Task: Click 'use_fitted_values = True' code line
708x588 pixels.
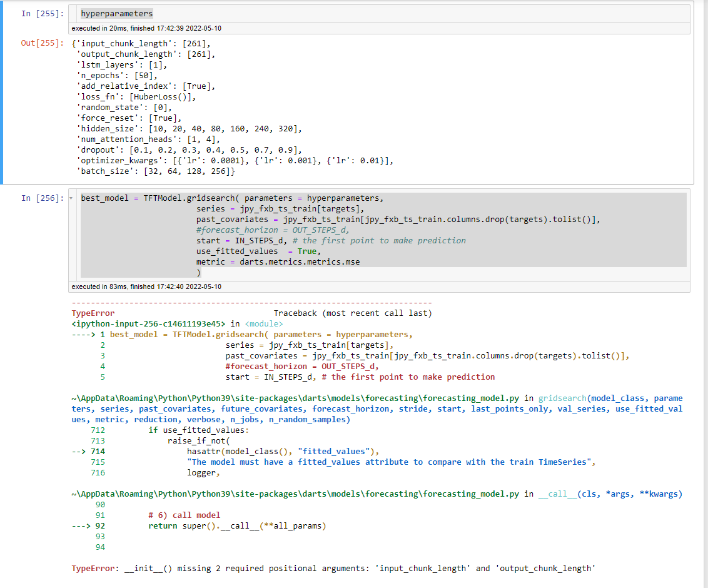Action: (258, 251)
